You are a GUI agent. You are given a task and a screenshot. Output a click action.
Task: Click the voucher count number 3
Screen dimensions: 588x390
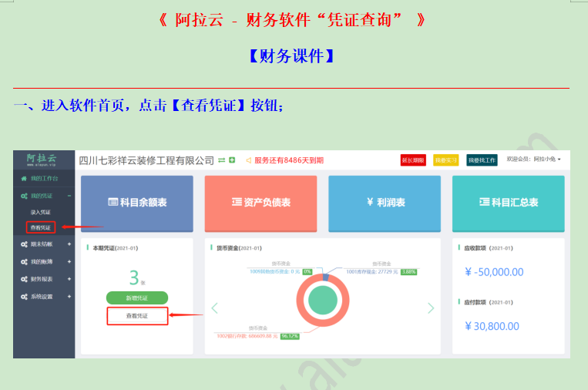tap(134, 278)
